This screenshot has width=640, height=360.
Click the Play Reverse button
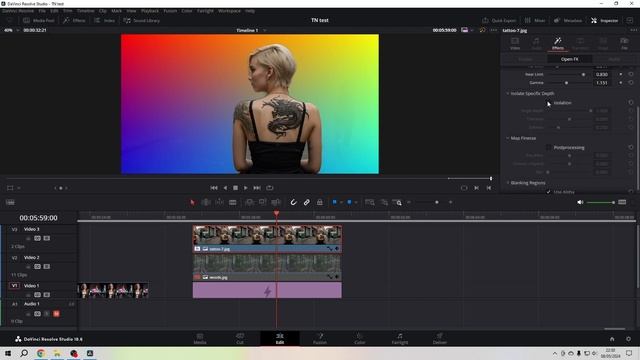coord(225,188)
